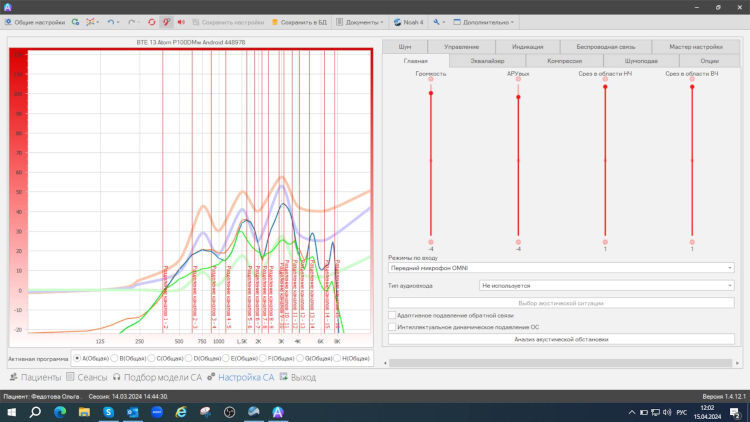Click Сохранить настройки toolbar button
The width and height of the screenshot is (750, 422).
228,22
